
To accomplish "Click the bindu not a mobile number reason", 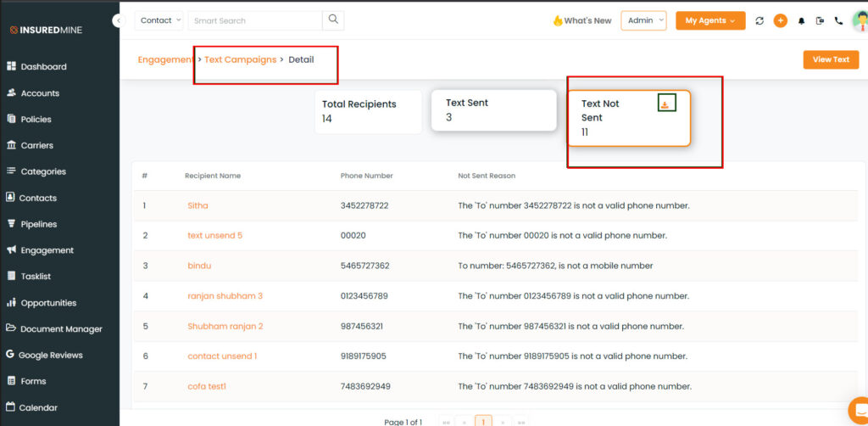I will 555,266.
